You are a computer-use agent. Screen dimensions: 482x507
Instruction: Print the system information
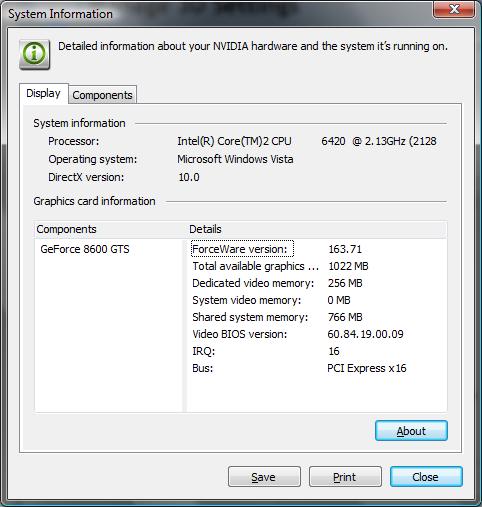coord(345,476)
